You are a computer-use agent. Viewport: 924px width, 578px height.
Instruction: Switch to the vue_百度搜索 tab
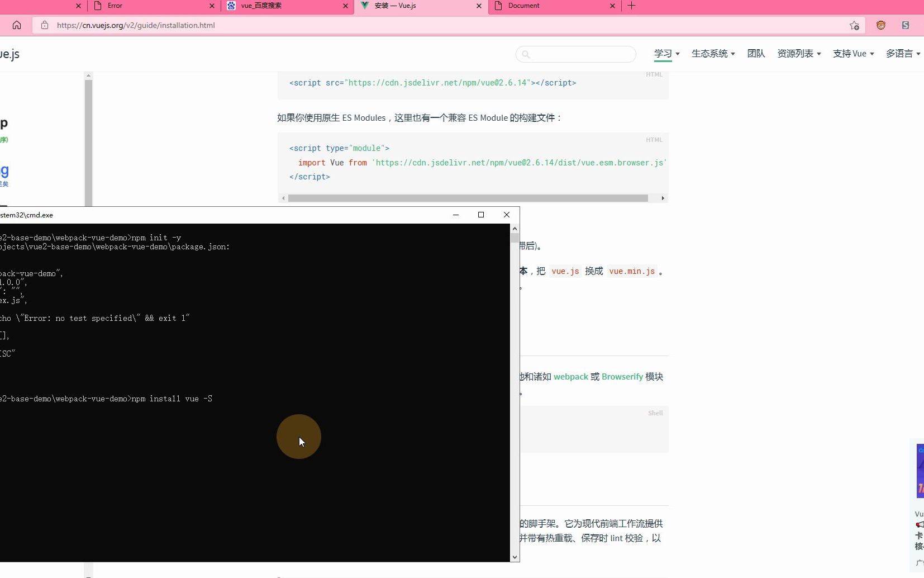(287, 6)
